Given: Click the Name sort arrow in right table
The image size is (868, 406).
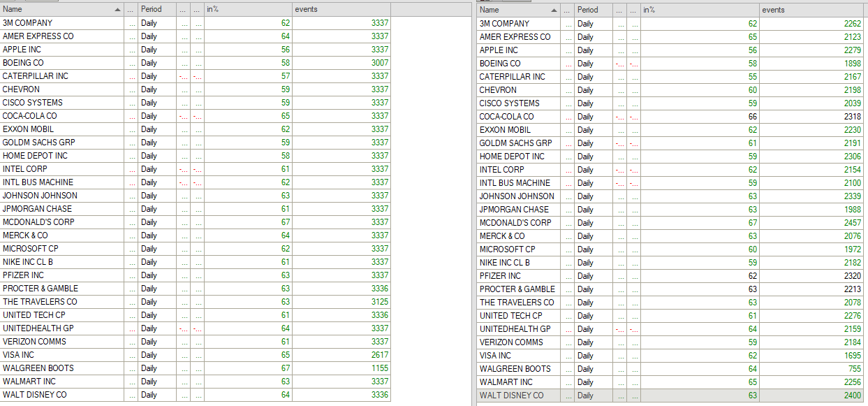Looking at the screenshot, I should 554,10.
